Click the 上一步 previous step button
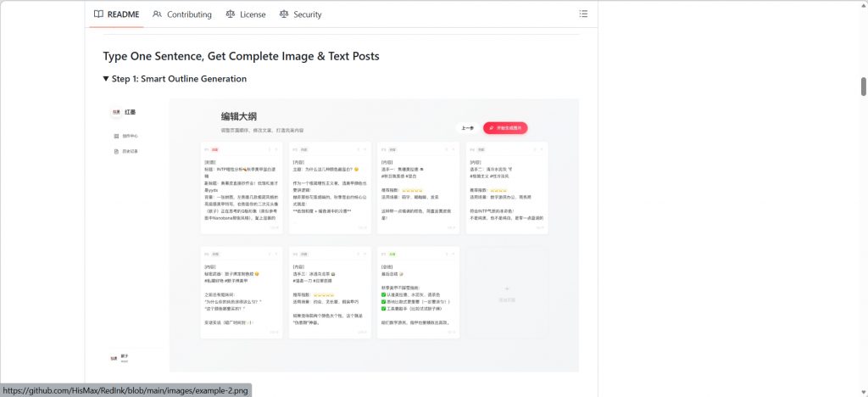The height and width of the screenshot is (397, 868). (467, 128)
